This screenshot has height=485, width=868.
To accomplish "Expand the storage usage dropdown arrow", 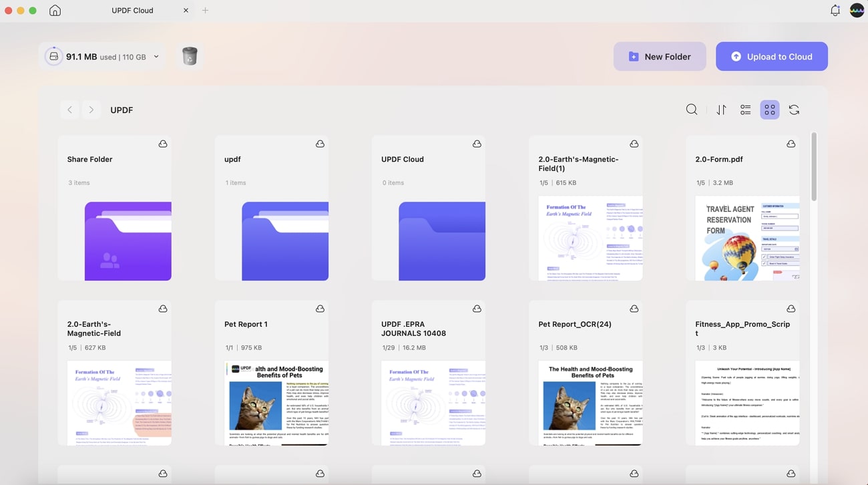I will pyautogui.click(x=156, y=57).
